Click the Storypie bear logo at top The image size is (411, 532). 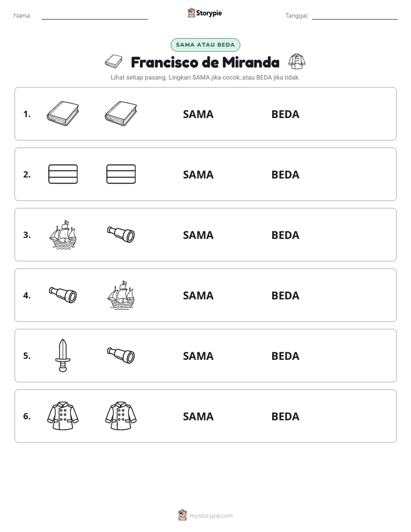click(x=191, y=13)
